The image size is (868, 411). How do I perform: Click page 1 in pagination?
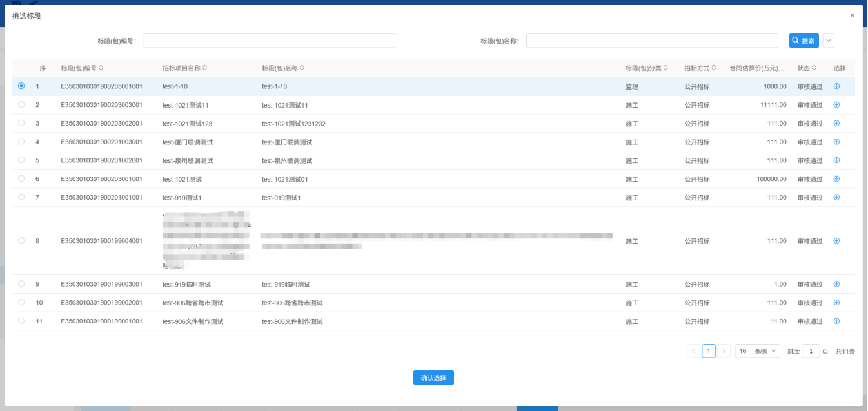point(708,351)
